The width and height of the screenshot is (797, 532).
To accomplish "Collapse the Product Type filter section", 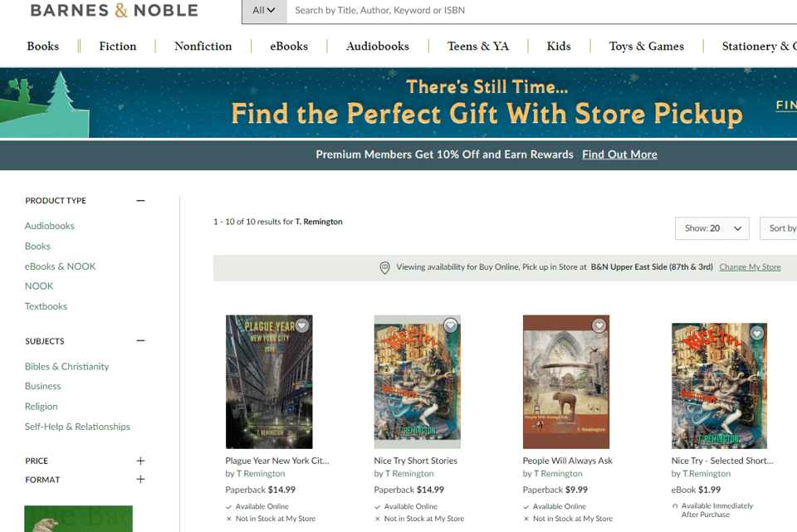I will point(140,201).
